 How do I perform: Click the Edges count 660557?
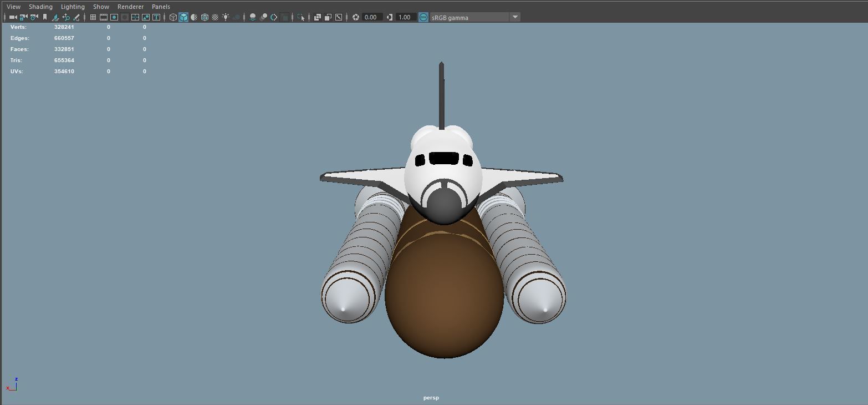[64, 38]
